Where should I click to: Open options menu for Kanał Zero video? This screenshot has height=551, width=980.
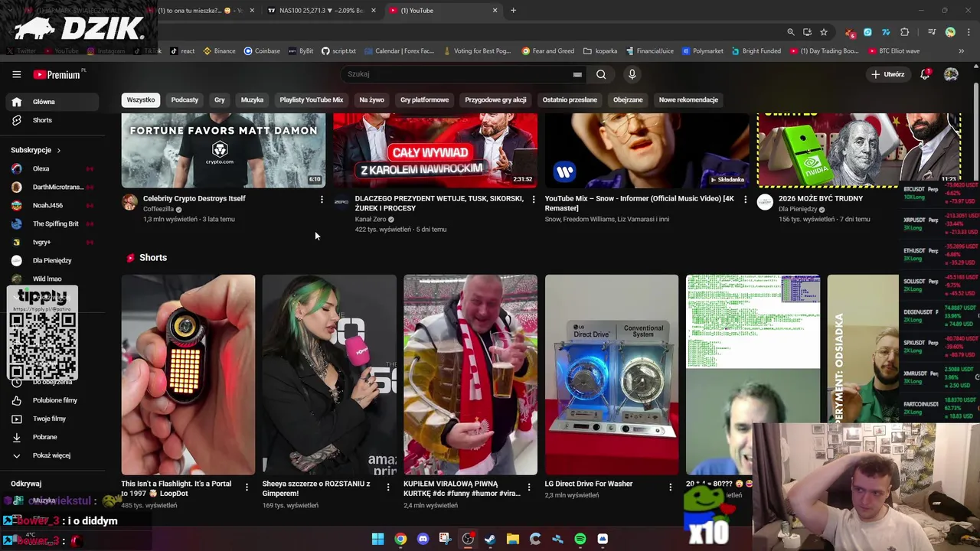[534, 199]
